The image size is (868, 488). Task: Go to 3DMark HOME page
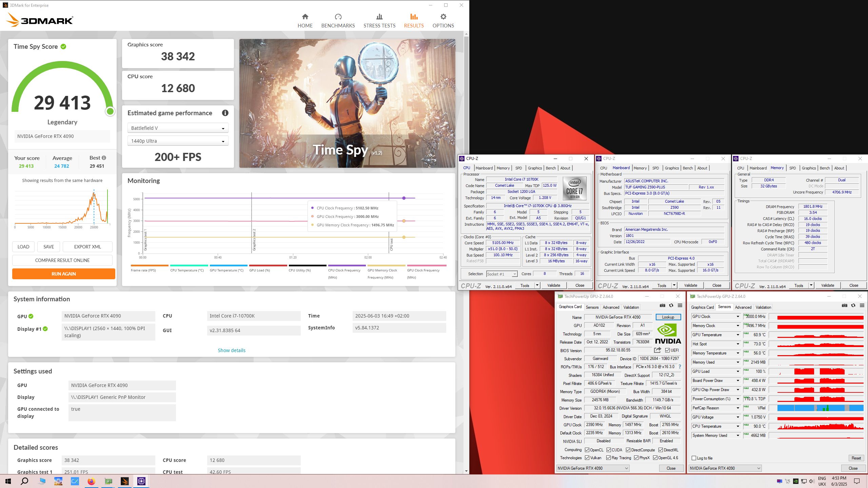(305, 21)
